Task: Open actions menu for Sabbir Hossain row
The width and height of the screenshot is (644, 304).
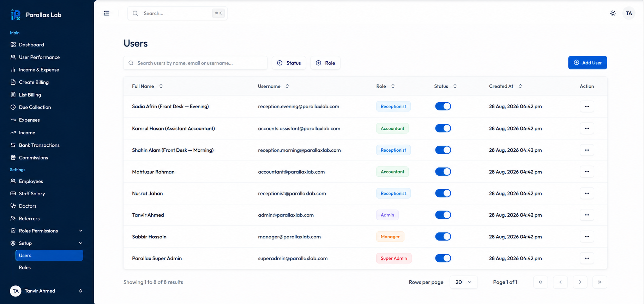Action: pyautogui.click(x=587, y=237)
